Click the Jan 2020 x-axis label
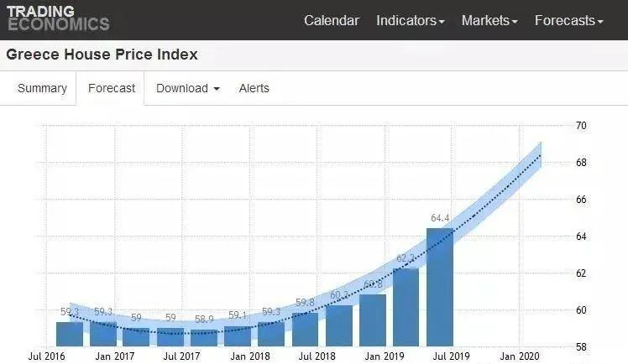Image resolution: width=628 pixels, height=364 pixels. [520, 356]
